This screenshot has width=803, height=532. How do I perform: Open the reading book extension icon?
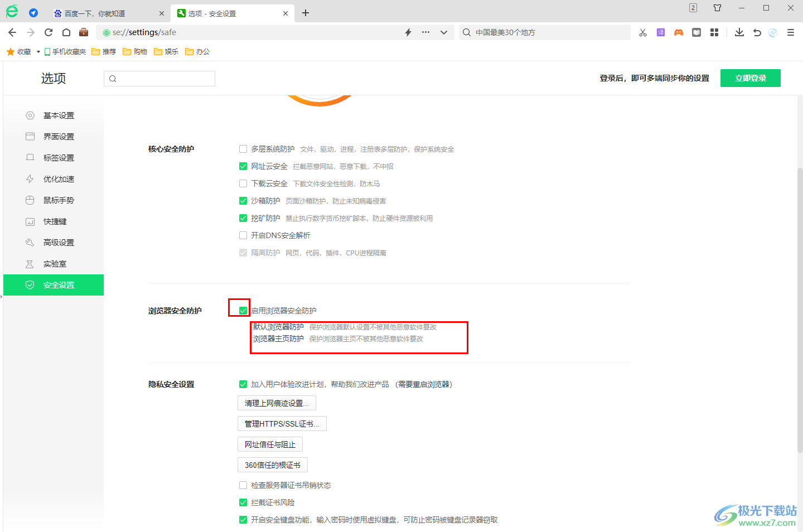coord(696,32)
